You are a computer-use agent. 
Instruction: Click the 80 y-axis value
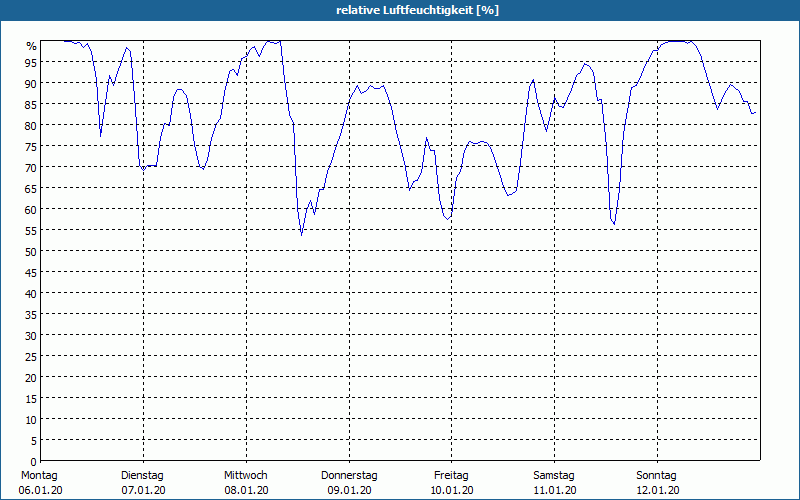(x=31, y=126)
